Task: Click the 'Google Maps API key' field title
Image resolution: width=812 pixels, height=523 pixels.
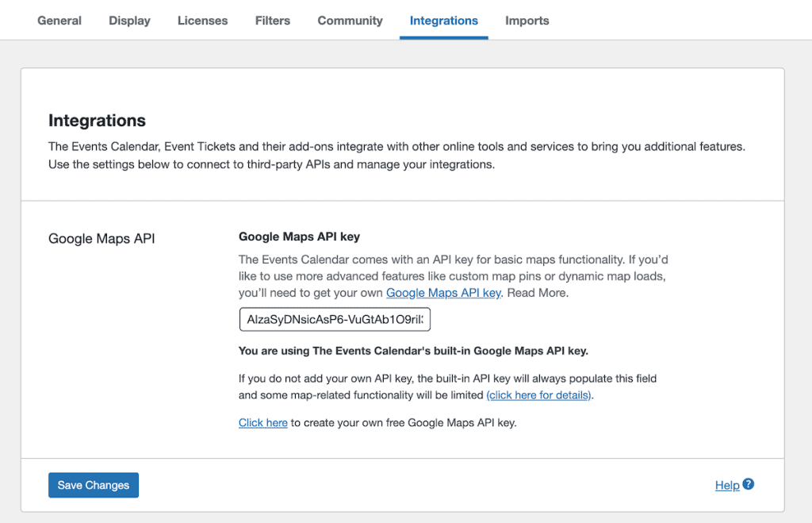Action: pos(299,237)
